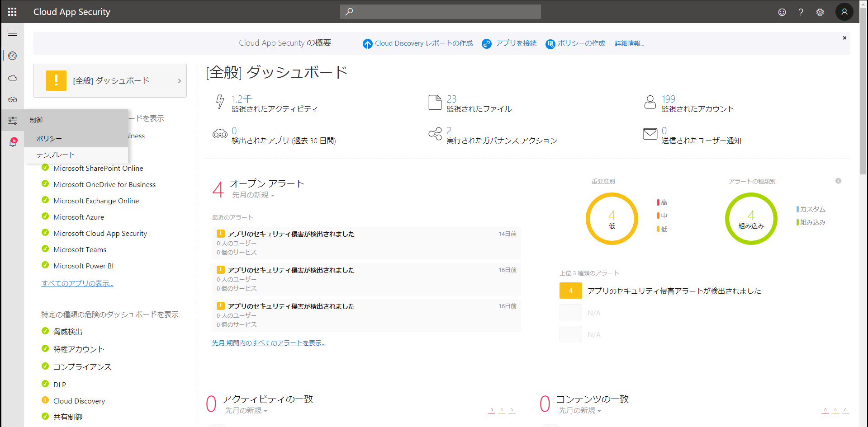Open alerts via the bell icon
This screenshot has width=868, height=427.
coord(12,142)
